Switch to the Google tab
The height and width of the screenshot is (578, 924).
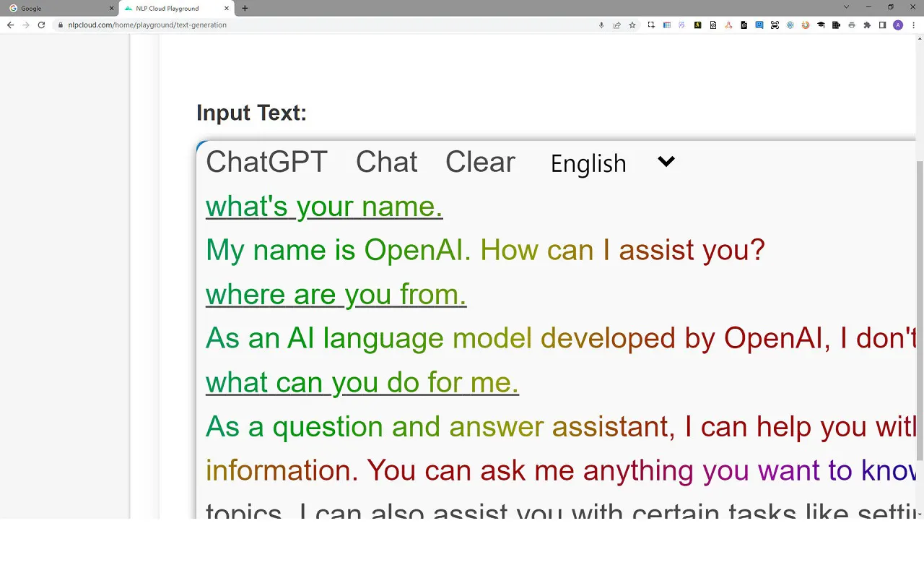tap(59, 8)
